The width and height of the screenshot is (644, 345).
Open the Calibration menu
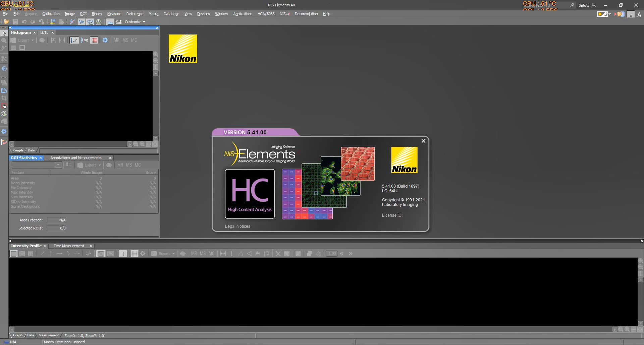click(x=51, y=14)
